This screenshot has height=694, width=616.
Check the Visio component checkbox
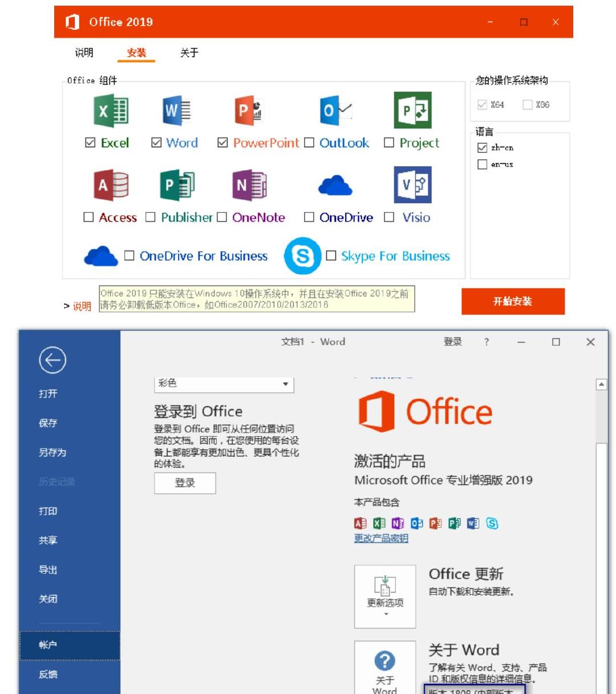pos(389,217)
